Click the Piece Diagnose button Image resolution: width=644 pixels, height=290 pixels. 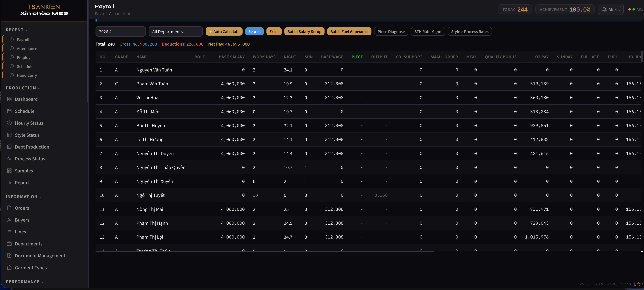391,32
